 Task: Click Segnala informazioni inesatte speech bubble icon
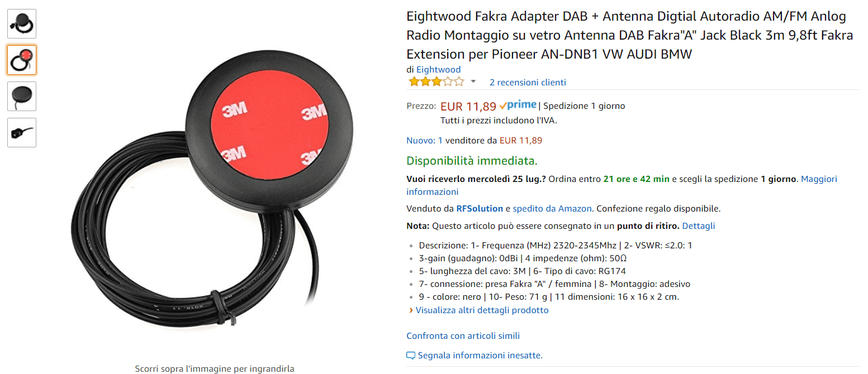411,356
